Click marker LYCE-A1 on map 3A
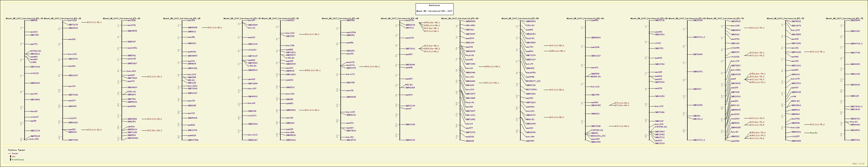 252,66
